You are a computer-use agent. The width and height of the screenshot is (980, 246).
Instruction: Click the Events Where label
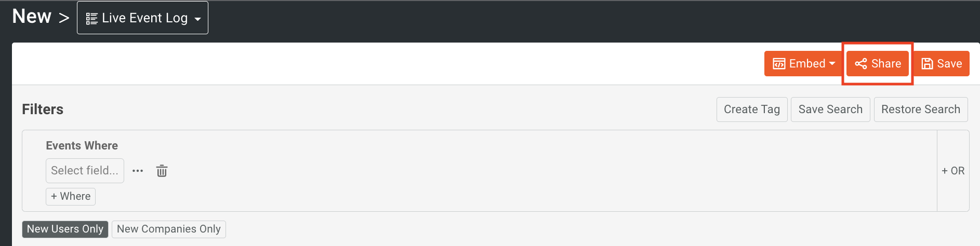click(x=82, y=145)
